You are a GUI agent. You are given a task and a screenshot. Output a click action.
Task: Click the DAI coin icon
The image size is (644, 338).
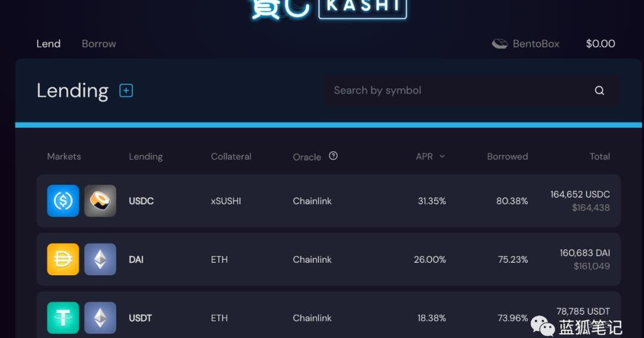[x=63, y=260]
